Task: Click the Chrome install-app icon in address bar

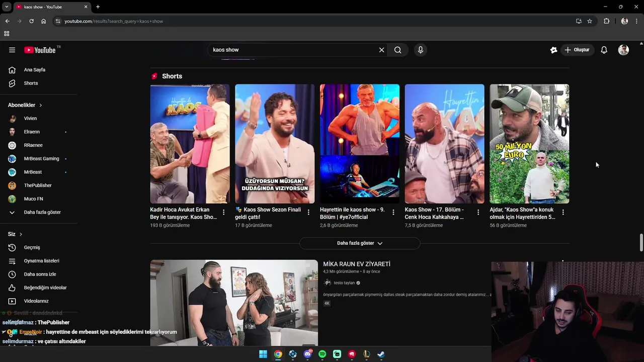Action: [x=579, y=21]
